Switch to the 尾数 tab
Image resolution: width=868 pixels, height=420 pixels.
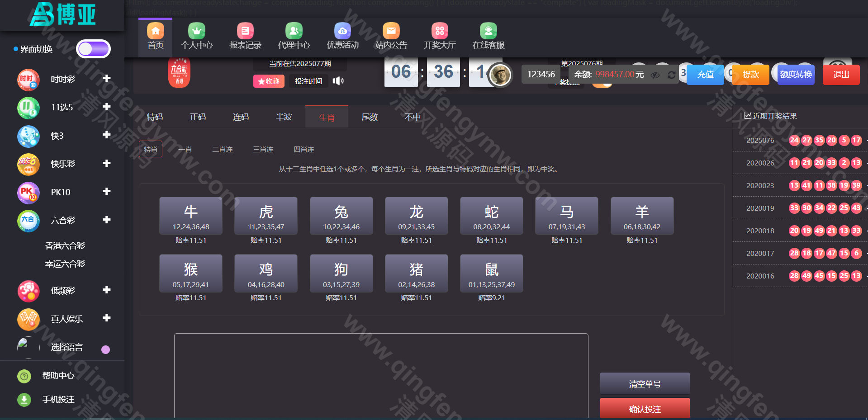[x=370, y=117]
